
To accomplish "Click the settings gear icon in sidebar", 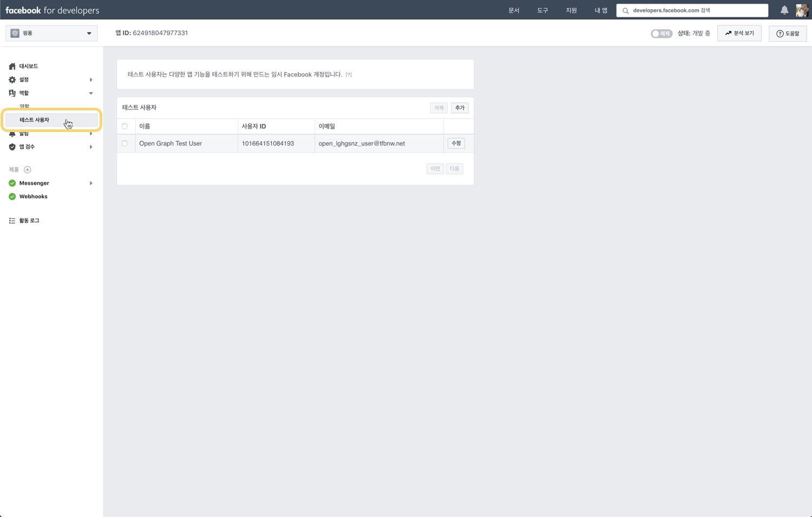I will [12, 80].
